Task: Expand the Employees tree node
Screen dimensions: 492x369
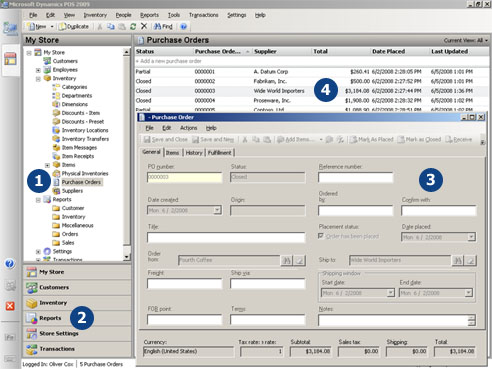Action: [38, 70]
